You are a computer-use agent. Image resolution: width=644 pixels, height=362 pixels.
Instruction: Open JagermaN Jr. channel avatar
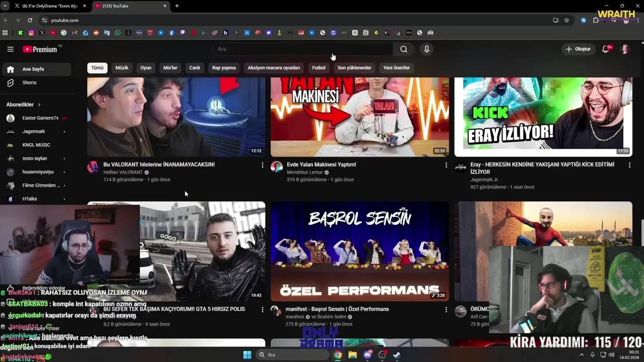pyautogui.click(x=460, y=167)
